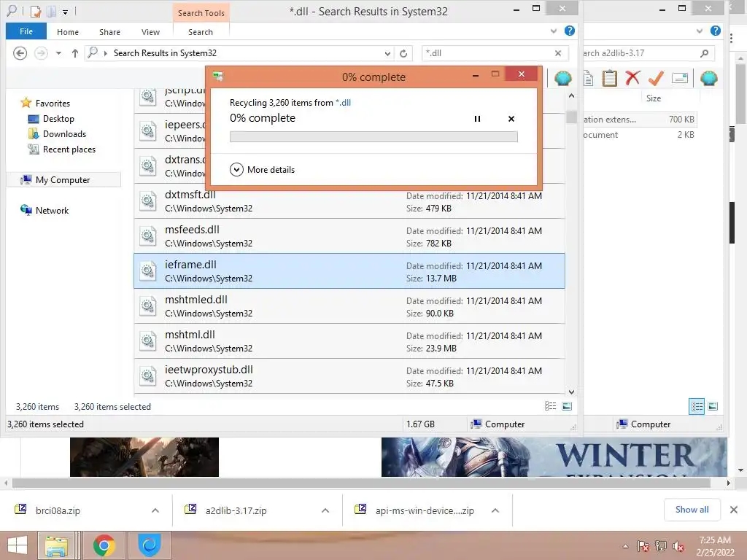Switch to large icons view in the front window
The width and height of the screenshot is (747, 560).
[x=567, y=406]
